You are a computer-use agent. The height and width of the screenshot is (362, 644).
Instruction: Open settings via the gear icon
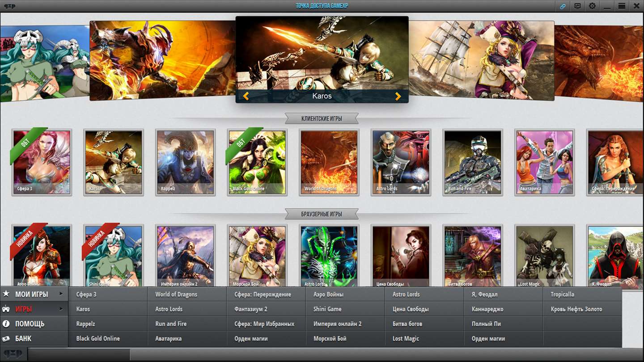coord(592,6)
